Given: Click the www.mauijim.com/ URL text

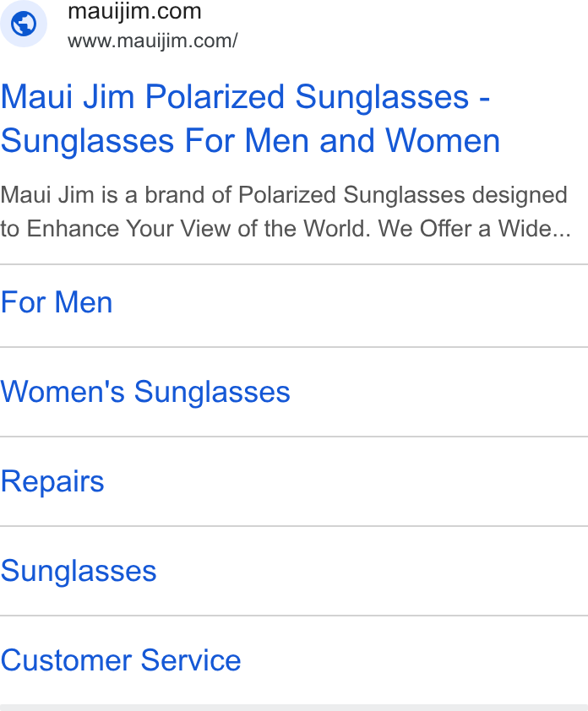Looking at the screenshot, I should coord(152,41).
